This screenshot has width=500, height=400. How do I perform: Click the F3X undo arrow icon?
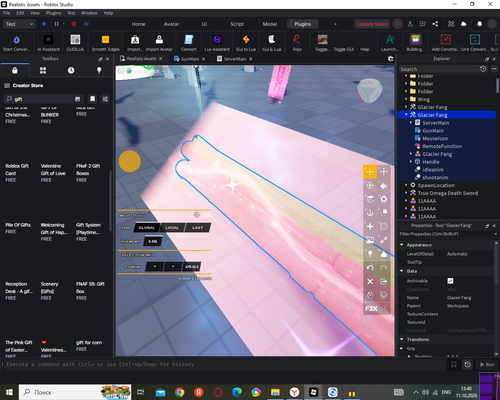[370, 268]
